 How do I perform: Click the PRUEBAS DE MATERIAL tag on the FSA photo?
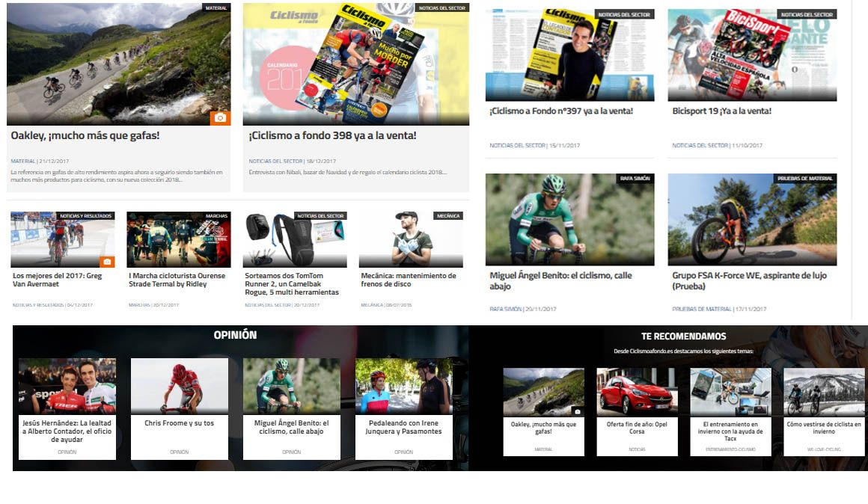pos(805,178)
